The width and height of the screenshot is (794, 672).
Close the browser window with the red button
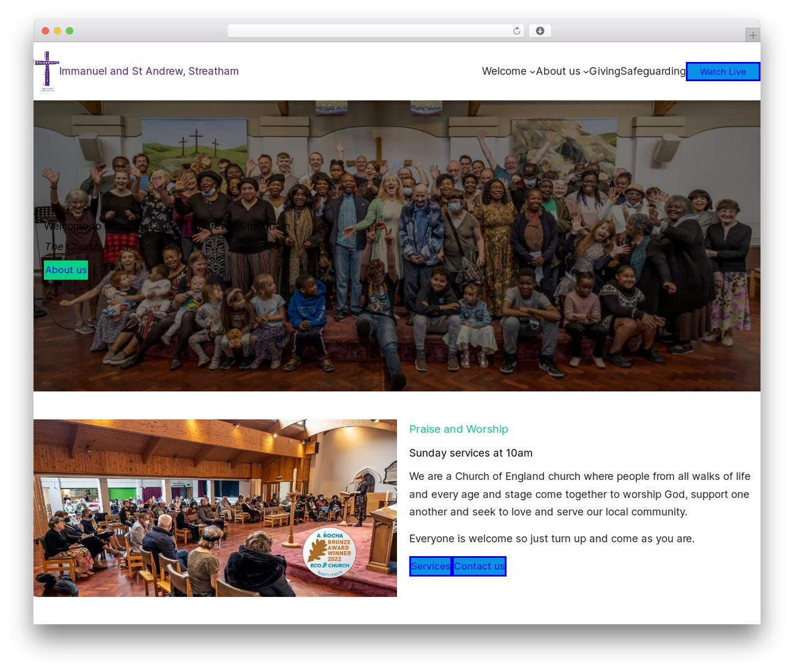pyautogui.click(x=45, y=31)
